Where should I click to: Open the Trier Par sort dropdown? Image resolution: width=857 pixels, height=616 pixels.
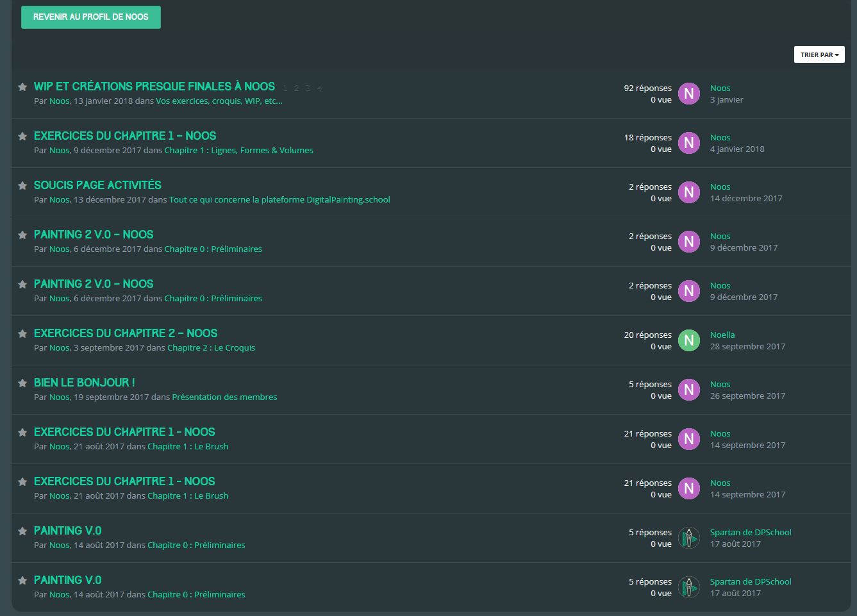[819, 54]
